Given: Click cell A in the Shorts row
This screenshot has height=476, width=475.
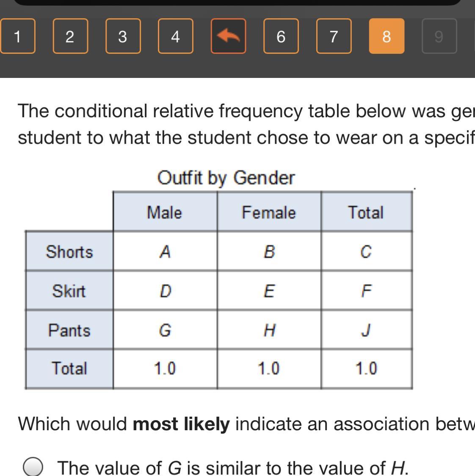Looking at the screenshot, I should [x=165, y=252].
